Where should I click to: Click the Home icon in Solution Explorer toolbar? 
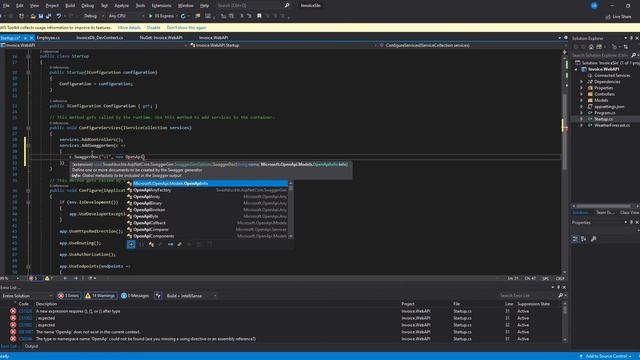[x=591, y=47]
